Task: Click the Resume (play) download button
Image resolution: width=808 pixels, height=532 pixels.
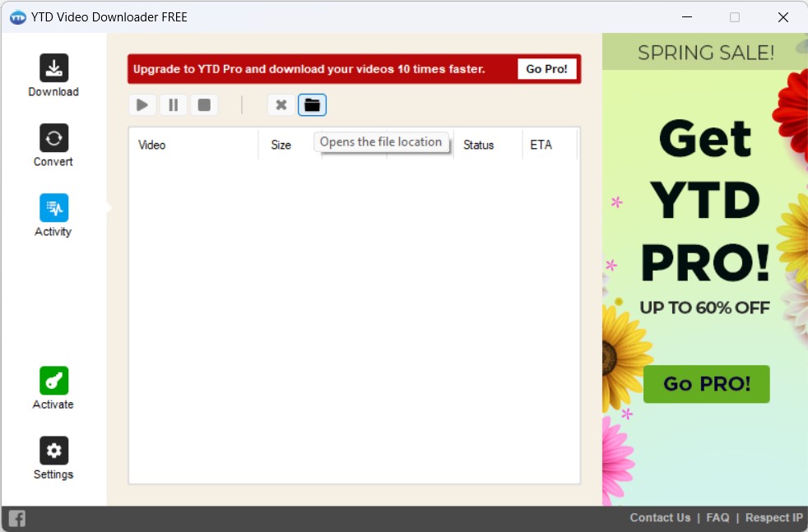Action: (142, 105)
